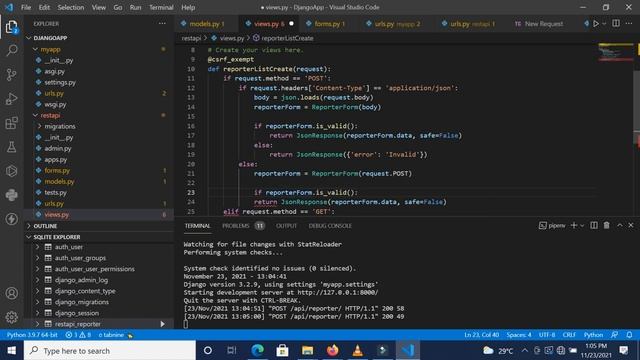Open the Selection menu
The image size is (640, 360).
point(71,7)
